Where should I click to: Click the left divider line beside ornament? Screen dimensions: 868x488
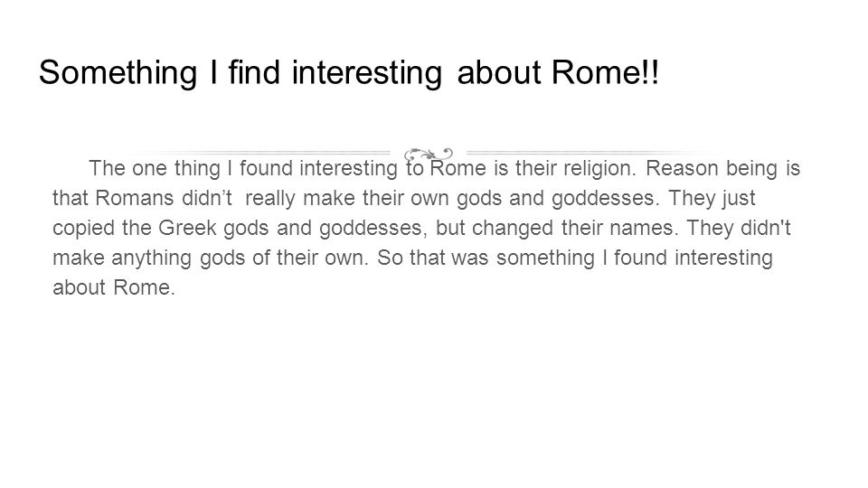coord(260,152)
